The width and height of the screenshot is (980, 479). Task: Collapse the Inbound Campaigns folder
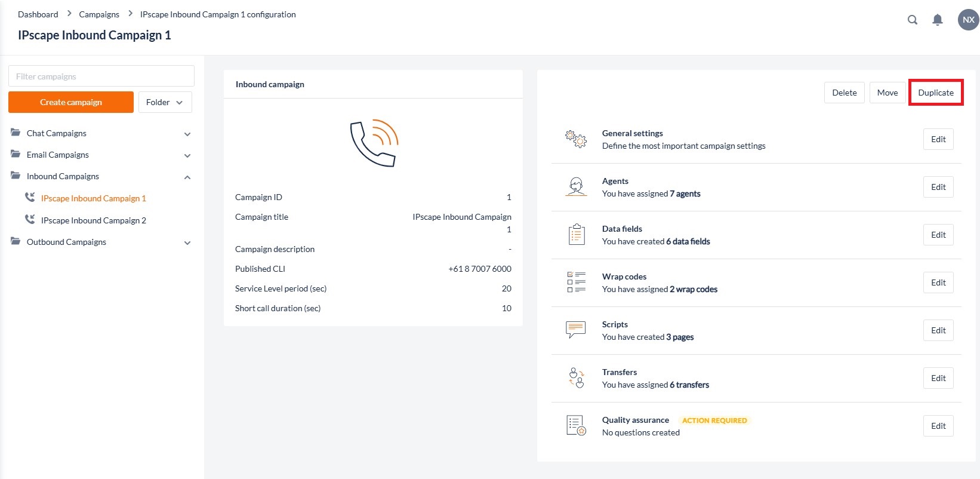coord(187,177)
